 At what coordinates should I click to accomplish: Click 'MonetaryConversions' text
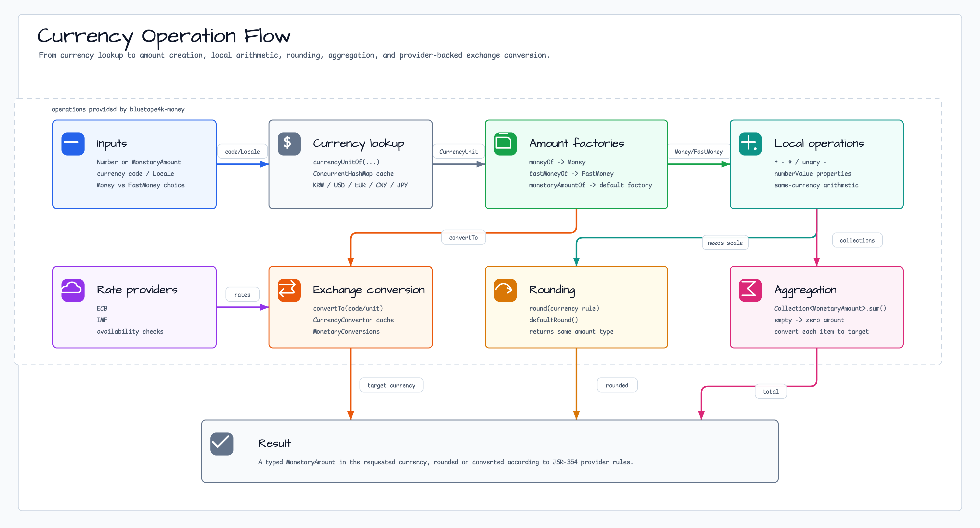click(x=346, y=331)
